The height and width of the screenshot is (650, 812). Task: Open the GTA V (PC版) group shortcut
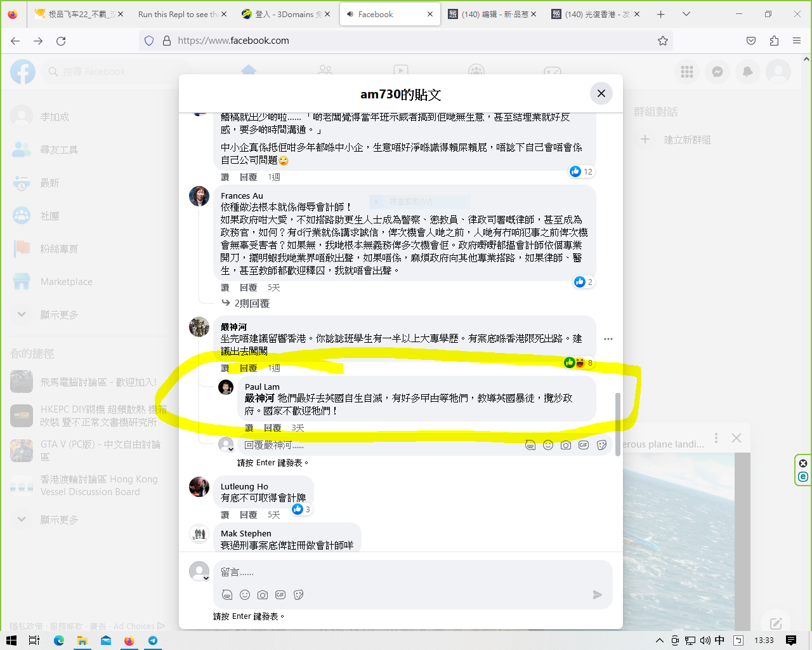(89, 450)
